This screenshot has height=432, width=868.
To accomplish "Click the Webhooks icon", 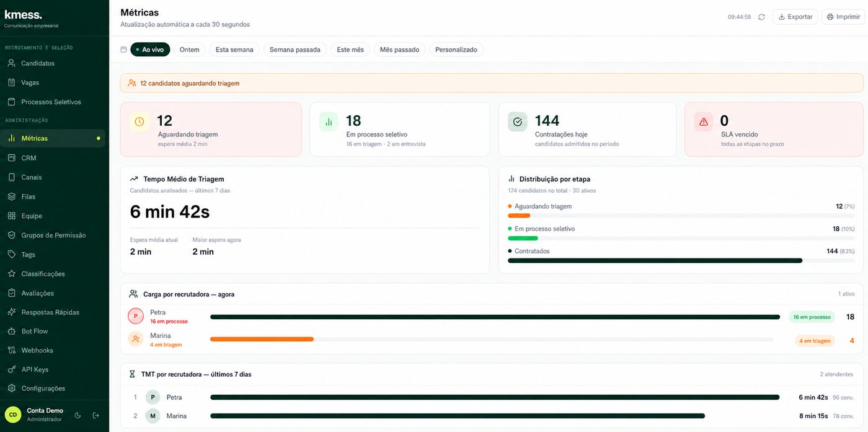I will click(x=11, y=350).
